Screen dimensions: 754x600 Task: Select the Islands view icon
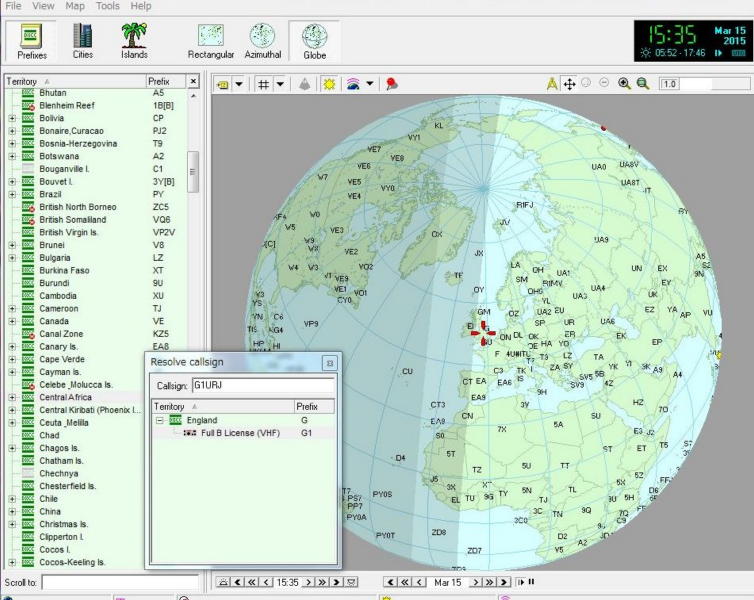click(134, 40)
